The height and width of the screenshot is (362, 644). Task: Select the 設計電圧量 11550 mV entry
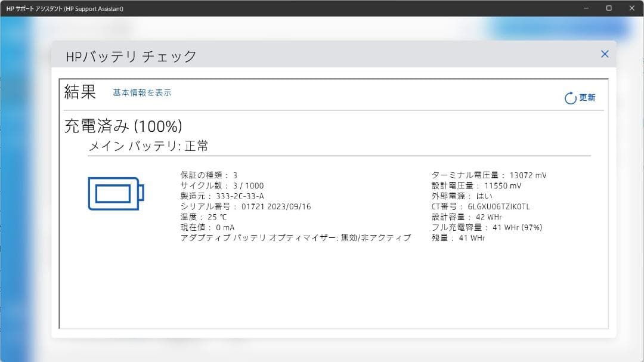click(x=477, y=185)
